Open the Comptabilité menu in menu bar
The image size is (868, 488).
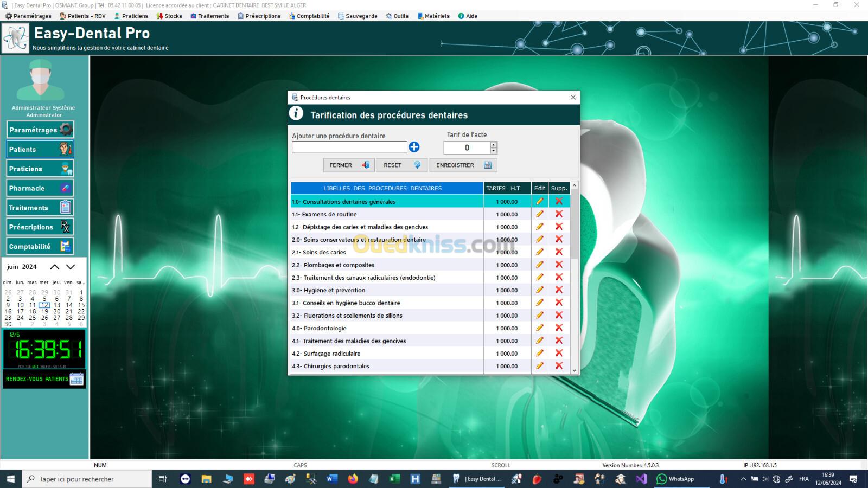(x=309, y=16)
